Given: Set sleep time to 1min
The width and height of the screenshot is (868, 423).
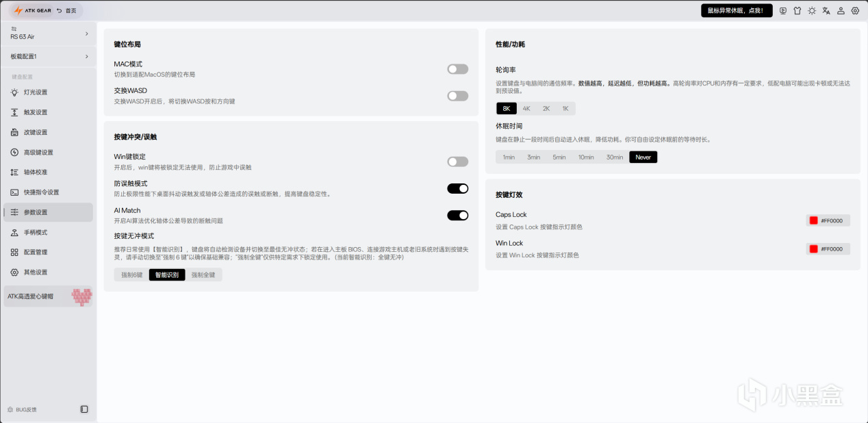Looking at the screenshot, I should 509,157.
